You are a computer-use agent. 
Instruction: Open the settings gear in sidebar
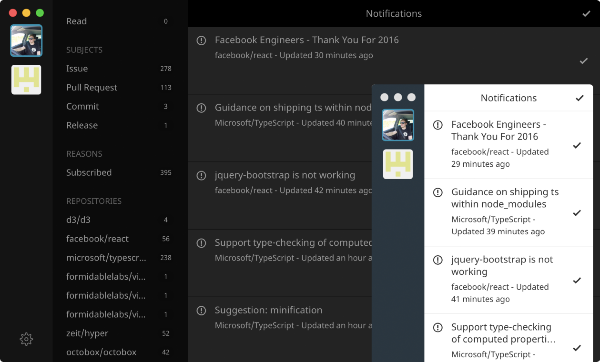(x=26, y=339)
